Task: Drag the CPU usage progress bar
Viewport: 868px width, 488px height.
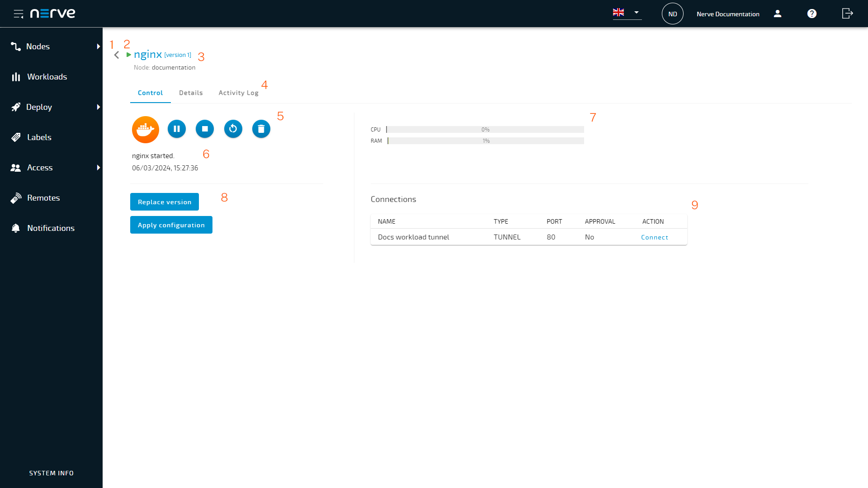Action: click(x=485, y=129)
